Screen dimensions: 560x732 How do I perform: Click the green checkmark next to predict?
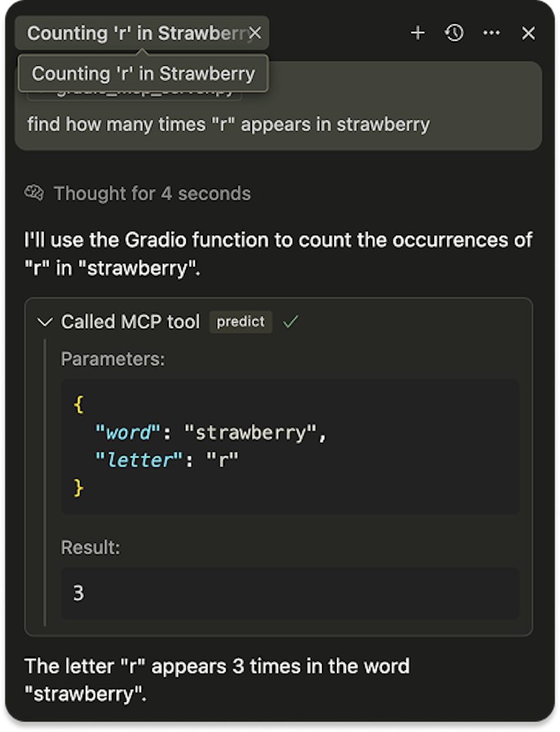[x=290, y=322]
